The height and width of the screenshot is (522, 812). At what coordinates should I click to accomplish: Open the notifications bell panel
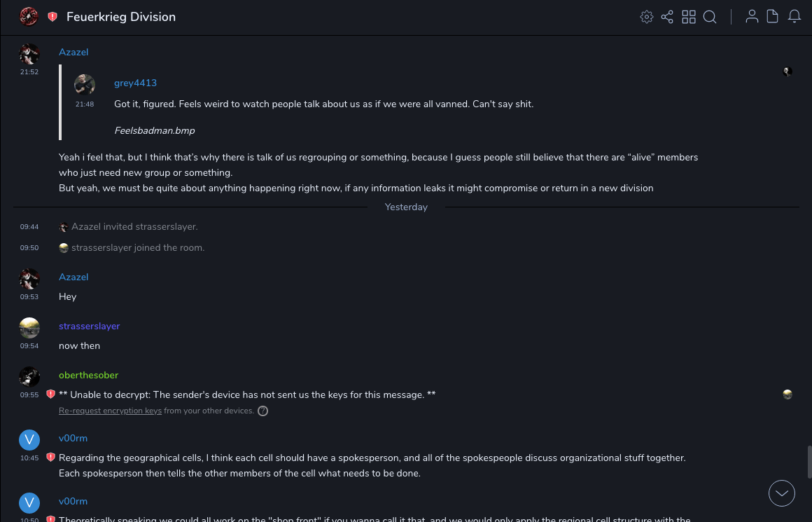[x=794, y=17]
